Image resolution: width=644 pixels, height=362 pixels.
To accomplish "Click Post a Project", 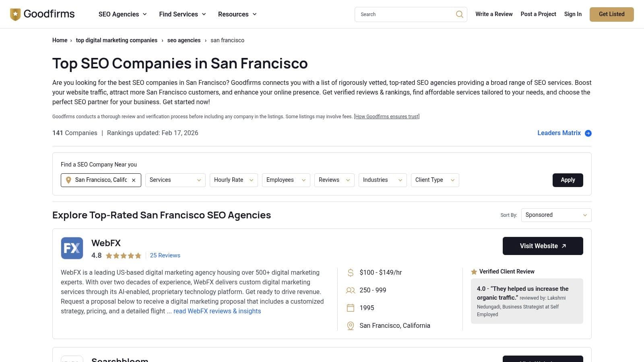I will [538, 14].
